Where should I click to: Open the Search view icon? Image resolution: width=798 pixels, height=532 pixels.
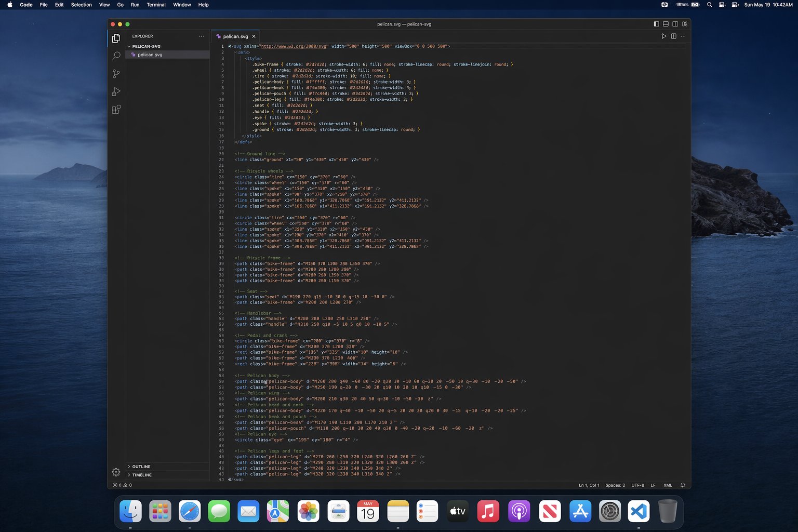[116, 56]
